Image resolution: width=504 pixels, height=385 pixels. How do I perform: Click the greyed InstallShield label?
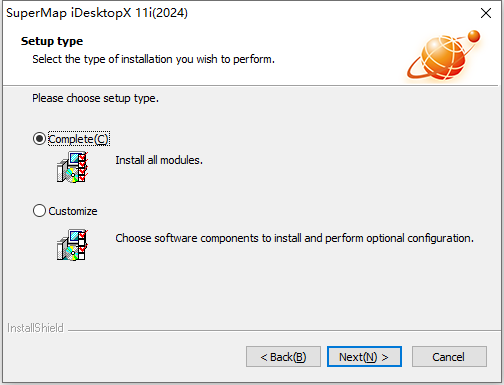pyautogui.click(x=35, y=328)
